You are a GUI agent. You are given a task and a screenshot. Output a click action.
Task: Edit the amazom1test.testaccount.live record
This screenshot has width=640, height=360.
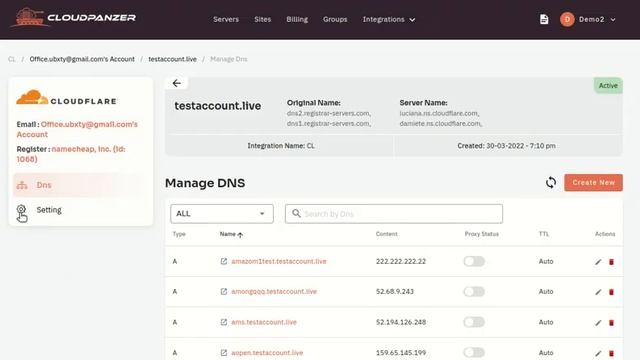point(598,262)
